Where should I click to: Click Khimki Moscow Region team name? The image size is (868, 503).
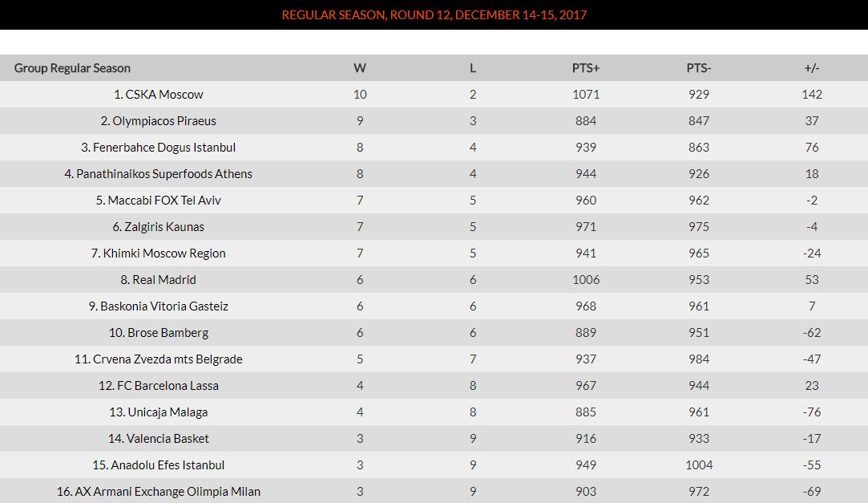pyautogui.click(x=159, y=254)
